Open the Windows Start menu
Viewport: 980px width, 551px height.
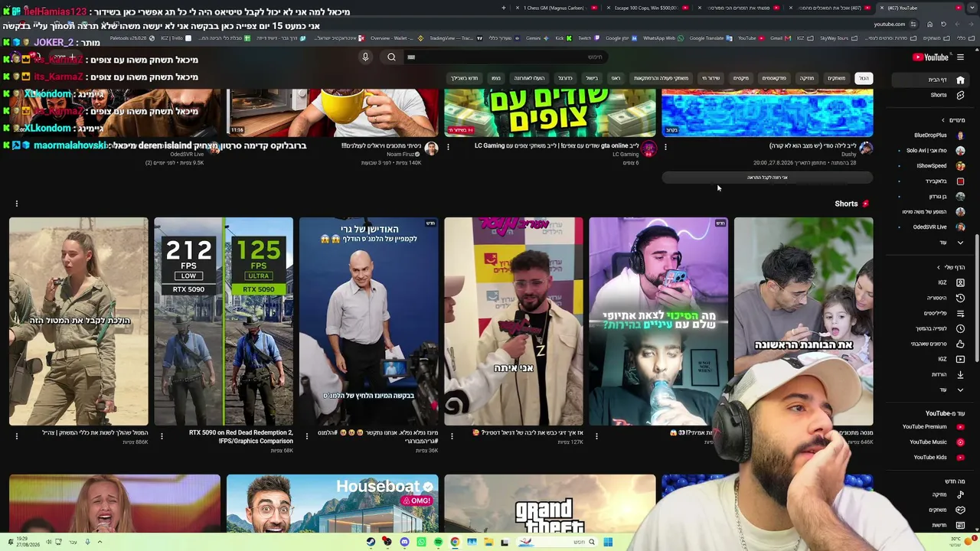(607, 543)
